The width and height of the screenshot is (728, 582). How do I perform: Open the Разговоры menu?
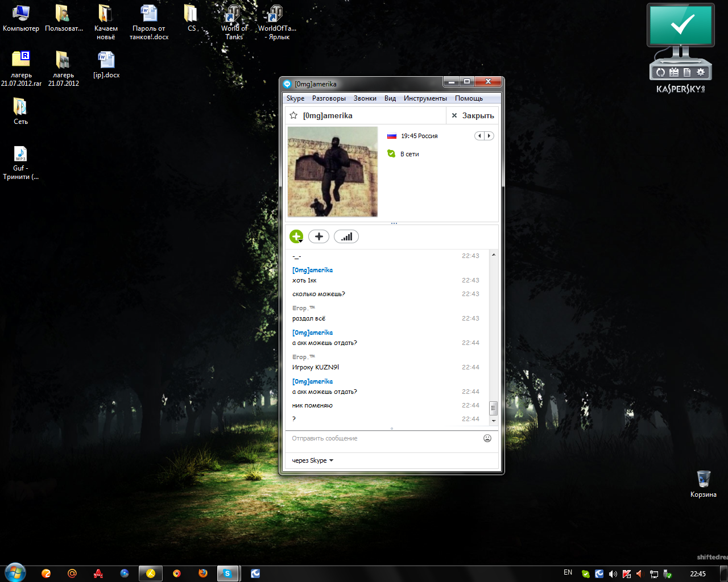(329, 98)
